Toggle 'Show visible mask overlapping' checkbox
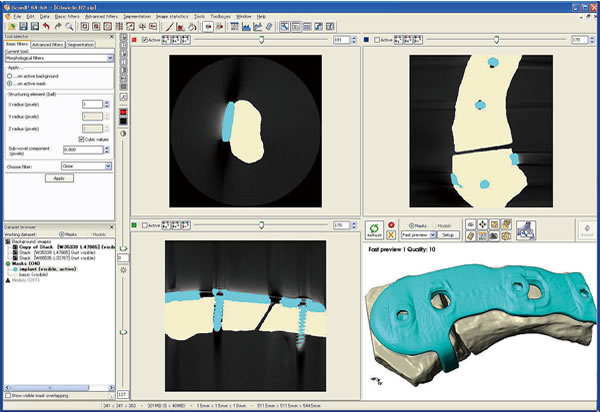 coord(8,396)
